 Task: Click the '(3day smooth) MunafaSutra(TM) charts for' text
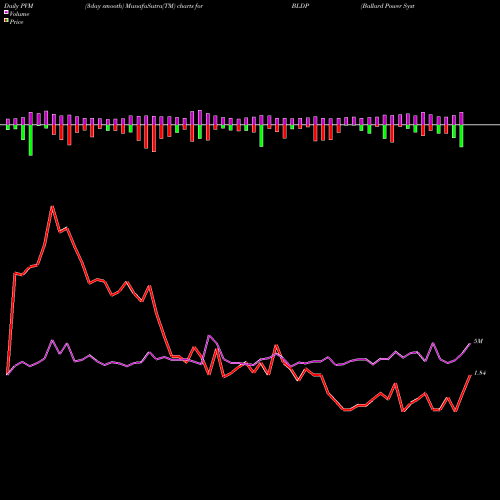(x=144, y=6)
